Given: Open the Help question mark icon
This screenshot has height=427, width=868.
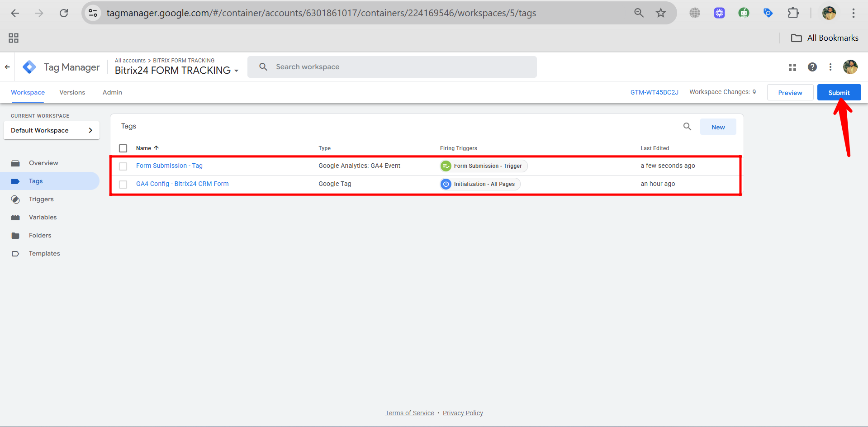Looking at the screenshot, I should [812, 67].
